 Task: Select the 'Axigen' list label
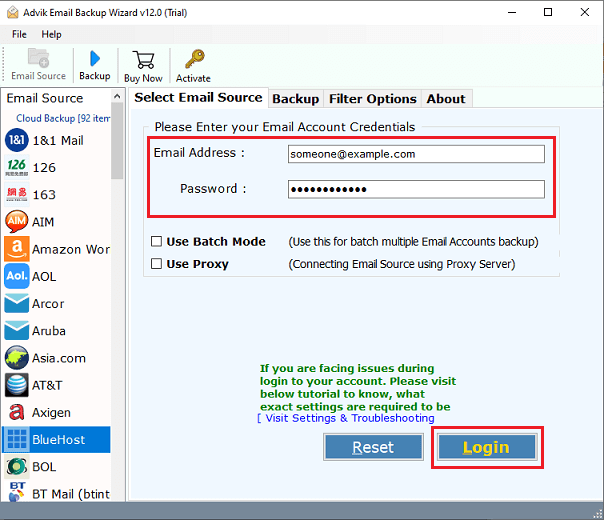coord(51,413)
